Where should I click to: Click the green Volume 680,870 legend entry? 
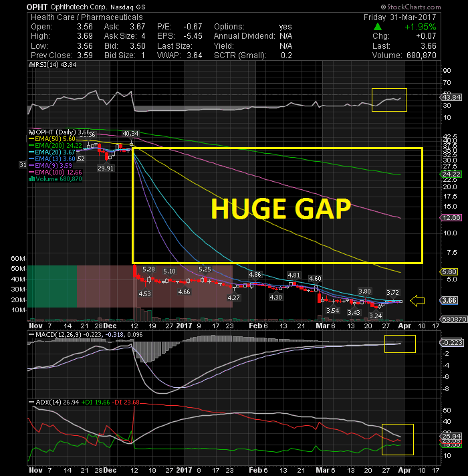[55, 178]
